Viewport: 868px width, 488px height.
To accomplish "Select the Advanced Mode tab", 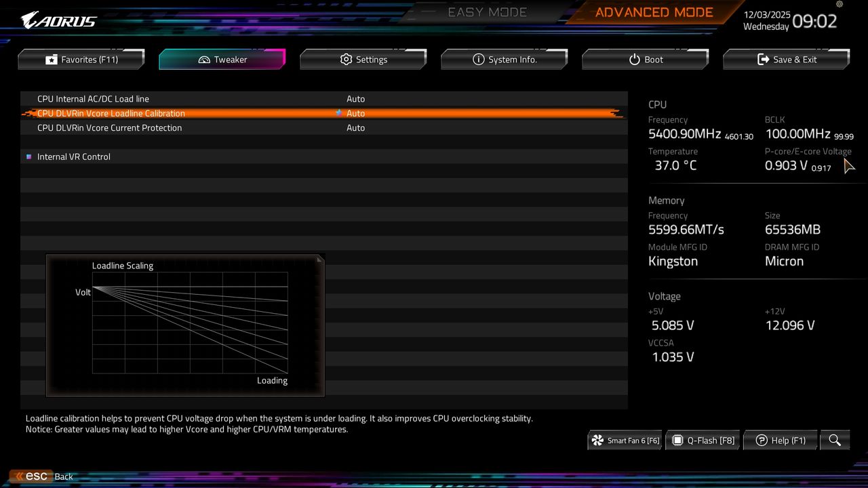I will point(653,12).
